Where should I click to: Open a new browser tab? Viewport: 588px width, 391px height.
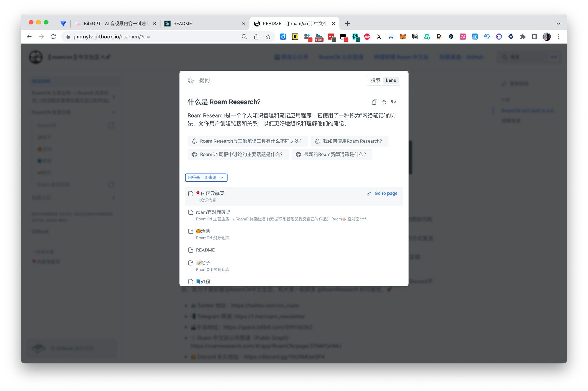coord(348,24)
